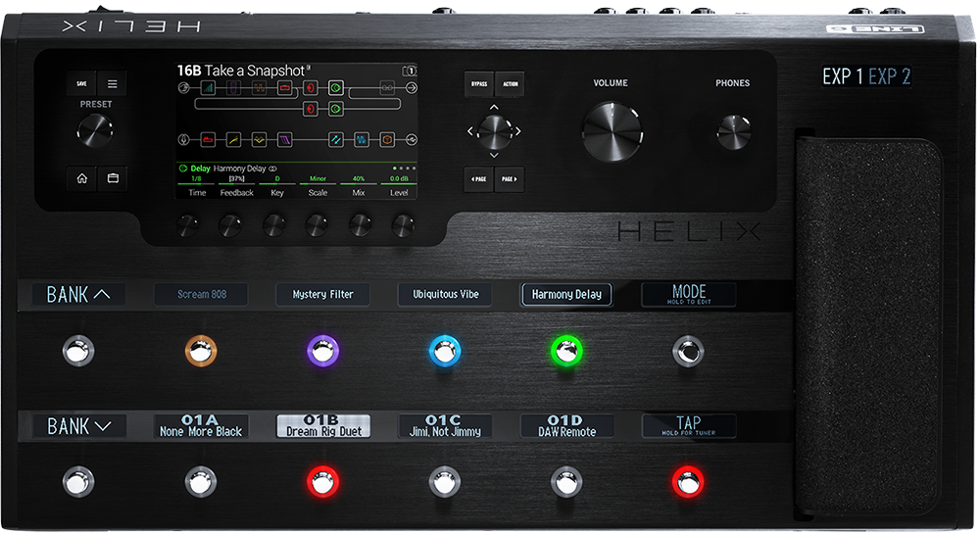Click the parameter page indicator dots
Image resolution: width=980 pixels, height=534 pixels.
404,168
